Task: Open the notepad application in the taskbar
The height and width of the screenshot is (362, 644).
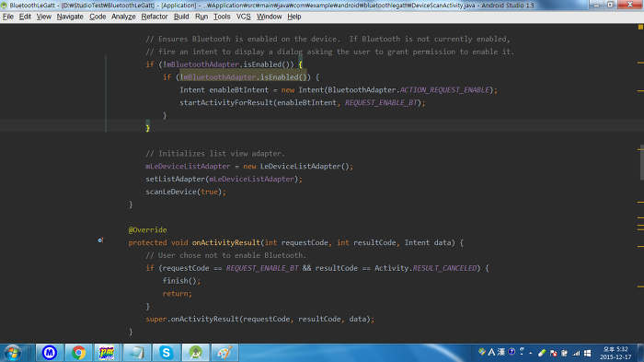Action: (x=137, y=353)
